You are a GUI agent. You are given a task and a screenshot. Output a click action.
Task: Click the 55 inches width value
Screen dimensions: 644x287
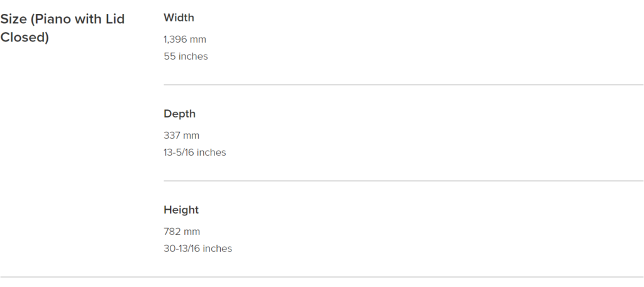tap(186, 56)
